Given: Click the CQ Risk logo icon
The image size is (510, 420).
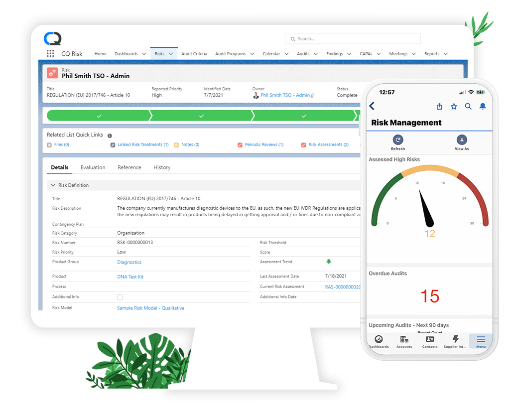Looking at the screenshot, I should pos(52,38).
